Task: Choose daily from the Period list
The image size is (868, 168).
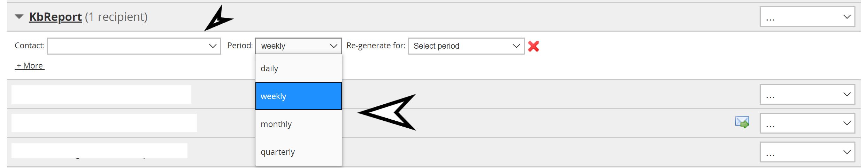Action: tap(299, 69)
